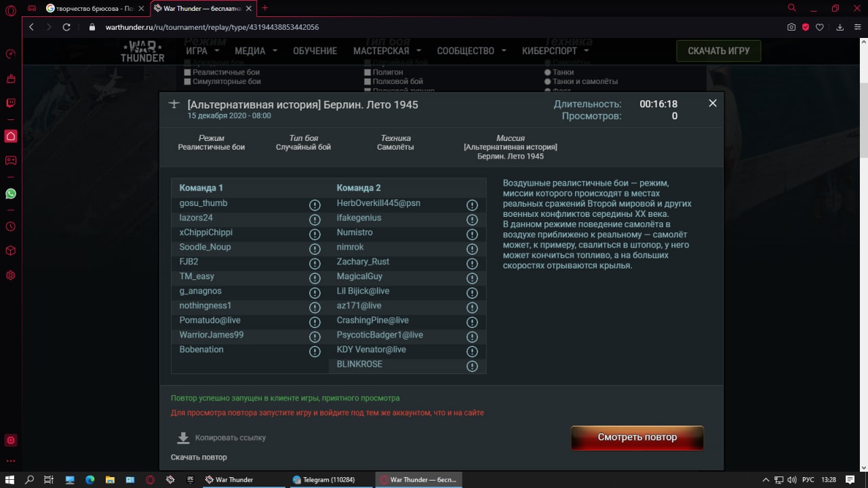Click report icon beside HerbOverkill445@psn
The image size is (868, 488).
[x=473, y=205]
